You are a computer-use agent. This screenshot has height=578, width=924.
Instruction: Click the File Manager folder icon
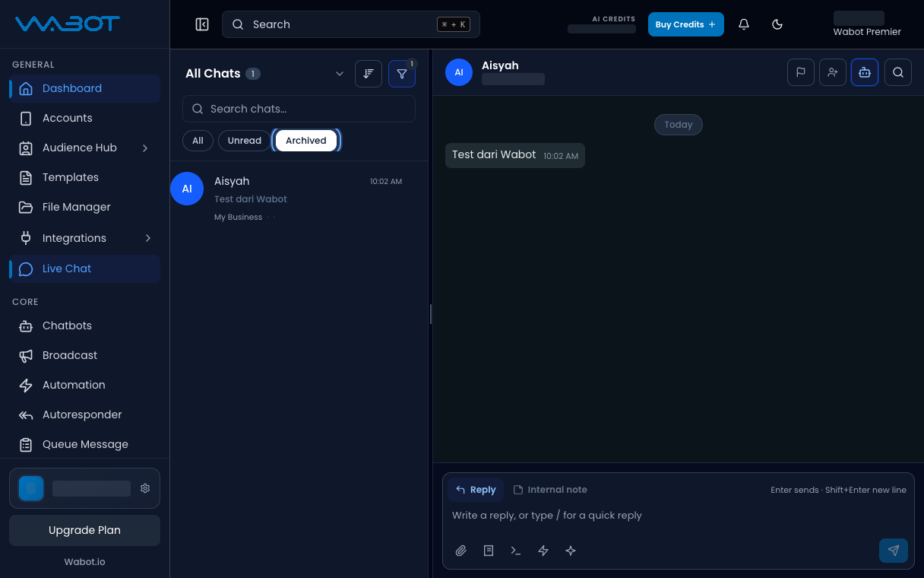pyautogui.click(x=26, y=207)
